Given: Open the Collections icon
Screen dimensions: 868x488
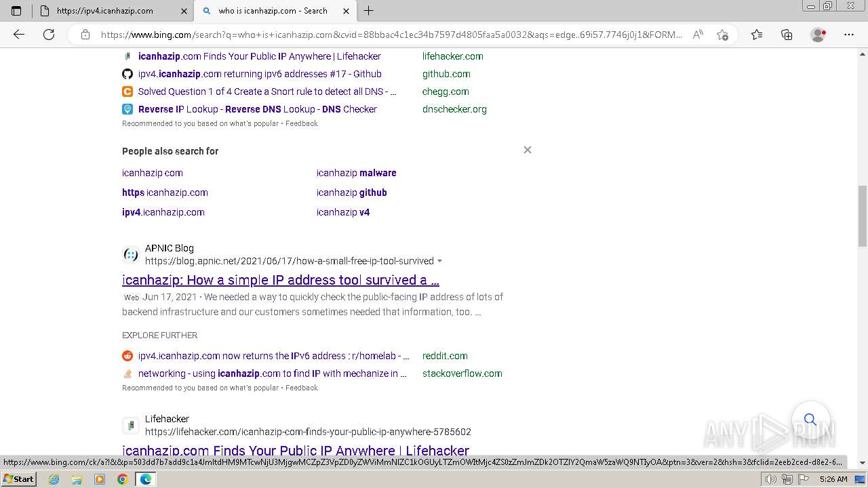Looking at the screenshot, I should click(x=787, y=35).
